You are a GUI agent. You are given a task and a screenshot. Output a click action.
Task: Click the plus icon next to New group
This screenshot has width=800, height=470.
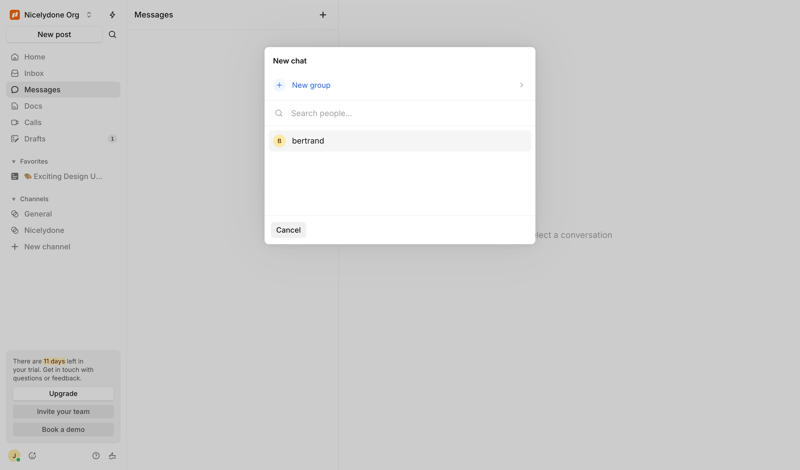pyautogui.click(x=280, y=86)
